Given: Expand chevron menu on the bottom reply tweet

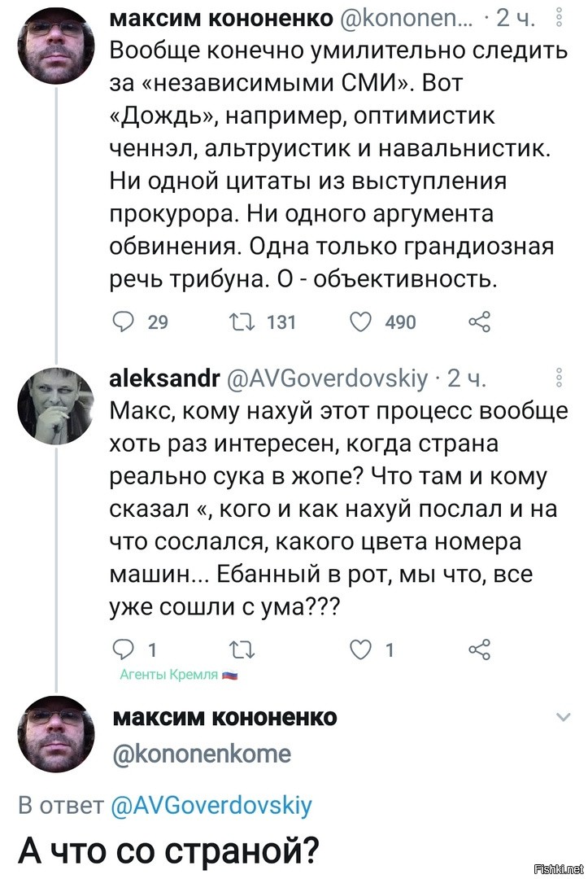Looking at the screenshot, I should click(564, 717).
